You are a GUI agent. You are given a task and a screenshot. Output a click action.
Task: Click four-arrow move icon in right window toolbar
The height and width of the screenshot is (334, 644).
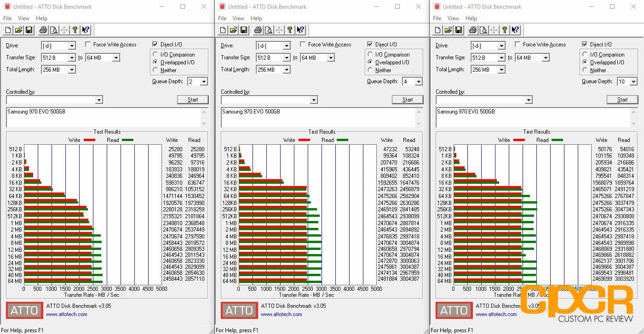coord(494,30)
